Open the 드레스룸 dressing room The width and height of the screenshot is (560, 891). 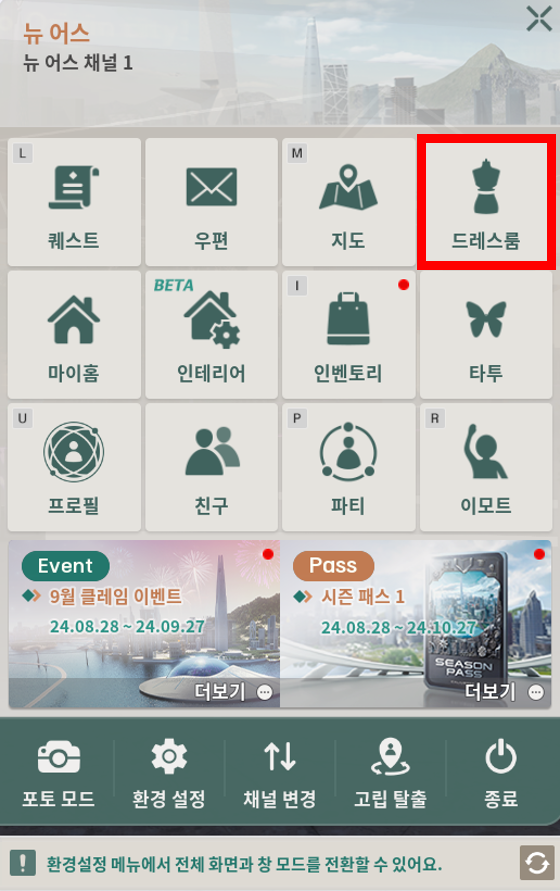486,202
